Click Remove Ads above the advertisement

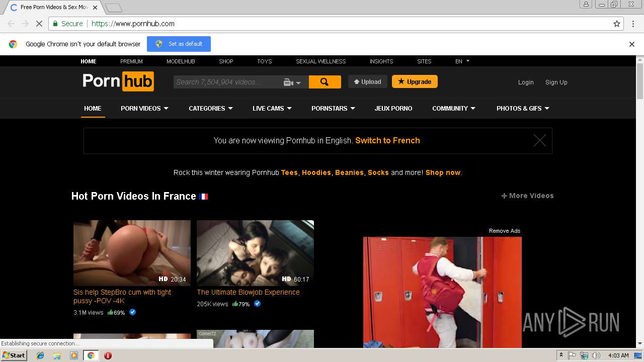click(505, 231)
